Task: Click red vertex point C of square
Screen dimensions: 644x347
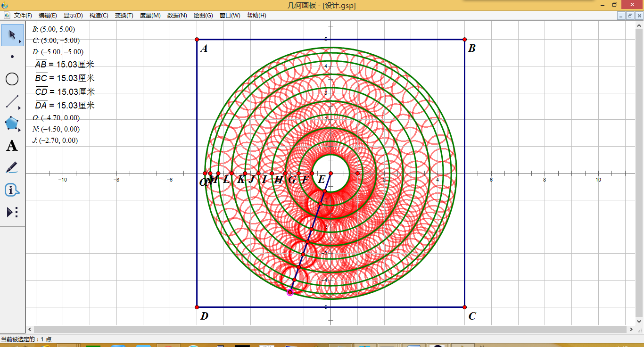Action: [x=464, y=307]
